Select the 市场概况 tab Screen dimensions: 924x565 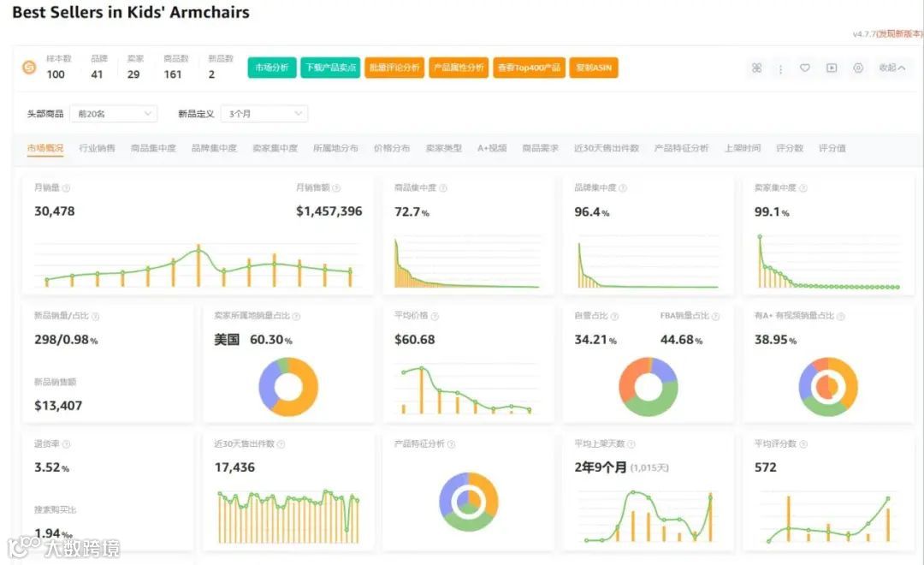(45, 148)
